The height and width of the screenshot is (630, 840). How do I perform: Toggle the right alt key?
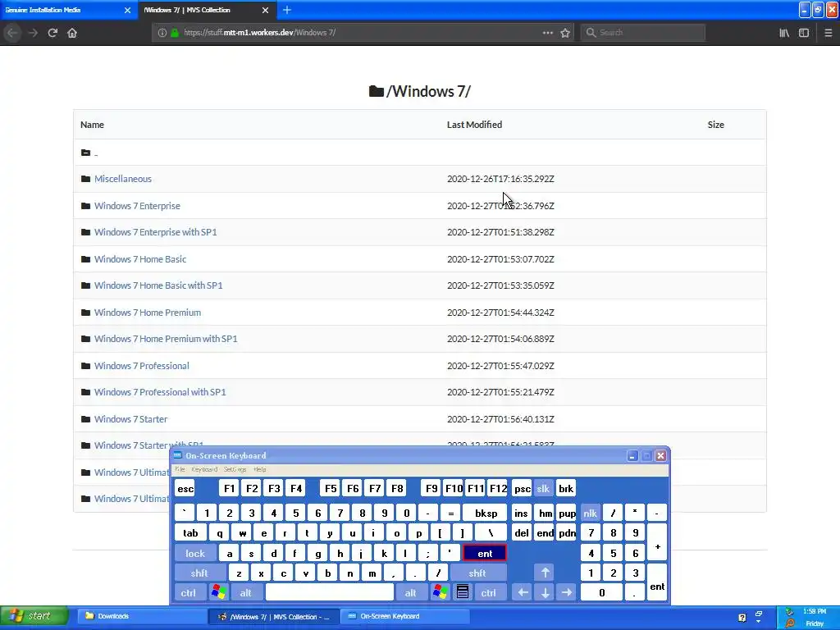coord(411,593)
